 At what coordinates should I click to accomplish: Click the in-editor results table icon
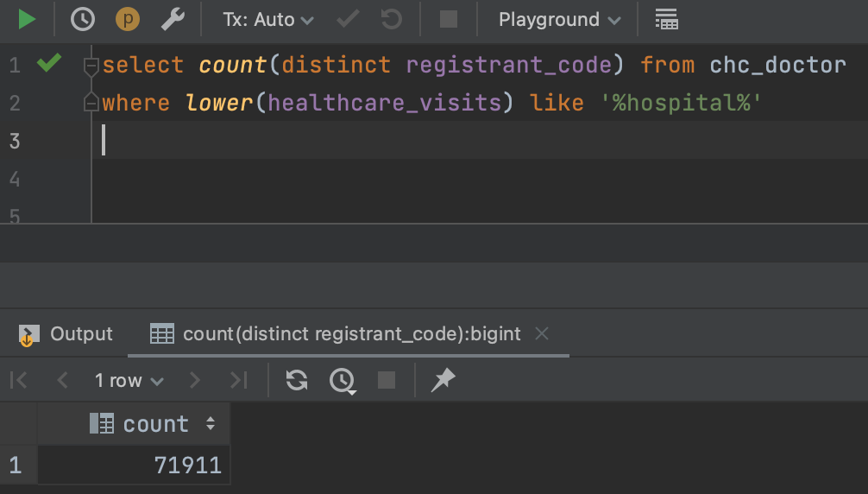click(666, 19)
